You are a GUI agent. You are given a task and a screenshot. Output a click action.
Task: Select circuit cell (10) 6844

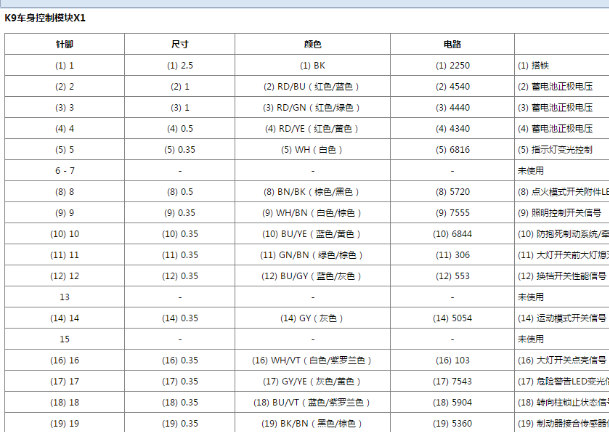[452, 234]
